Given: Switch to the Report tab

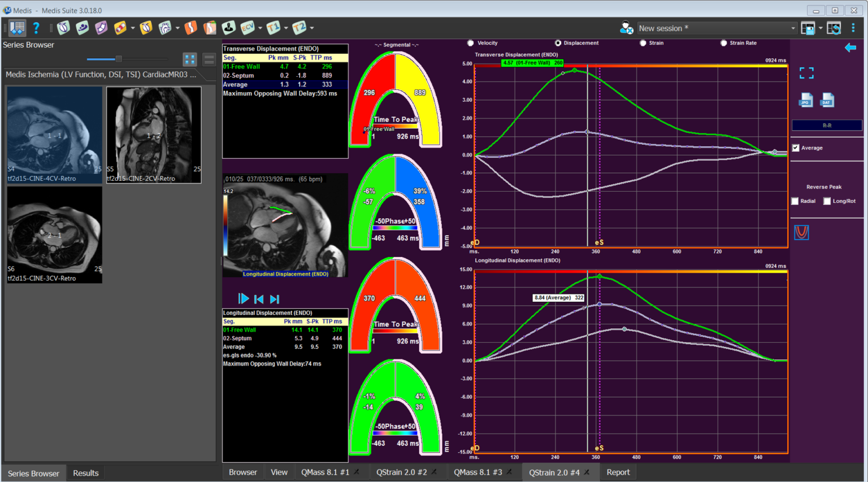Looking at the screenshot, I should tap(618, 472).
